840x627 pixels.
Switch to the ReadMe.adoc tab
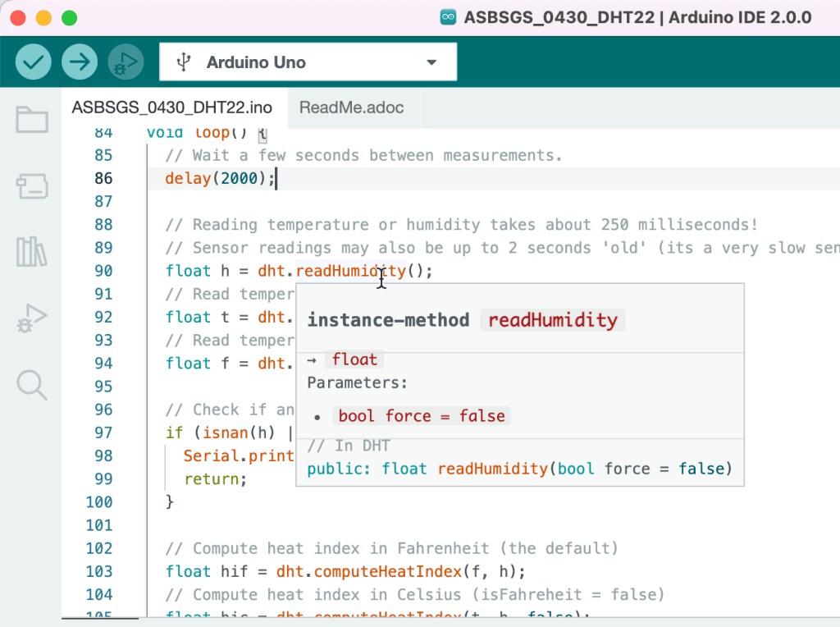(351, 108)
